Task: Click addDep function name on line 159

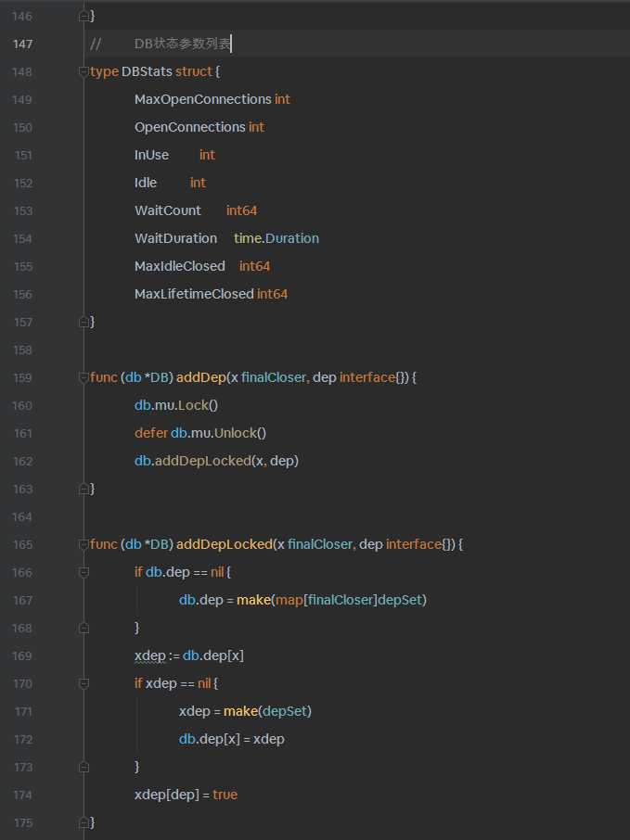Action: pos(201,377)
